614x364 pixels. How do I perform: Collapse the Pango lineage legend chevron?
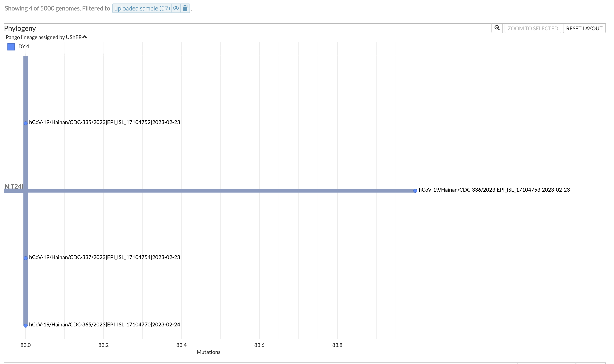[x=85, y=37]
